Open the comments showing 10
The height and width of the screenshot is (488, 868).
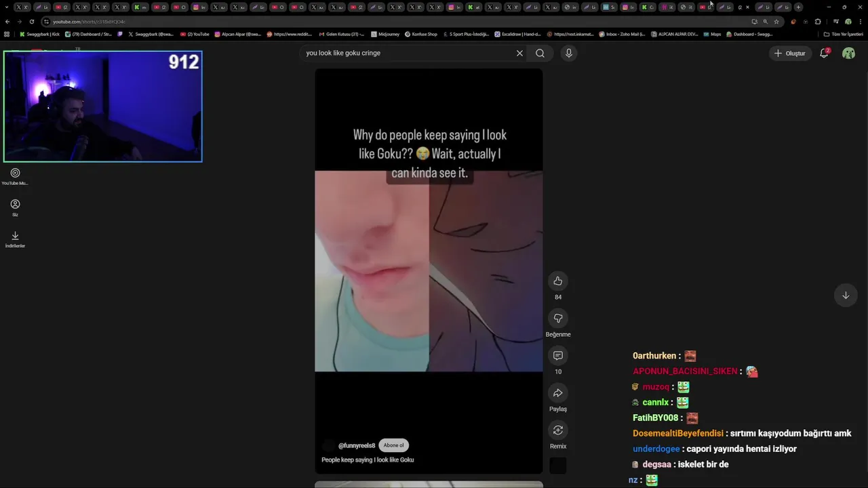click(557, 355)
